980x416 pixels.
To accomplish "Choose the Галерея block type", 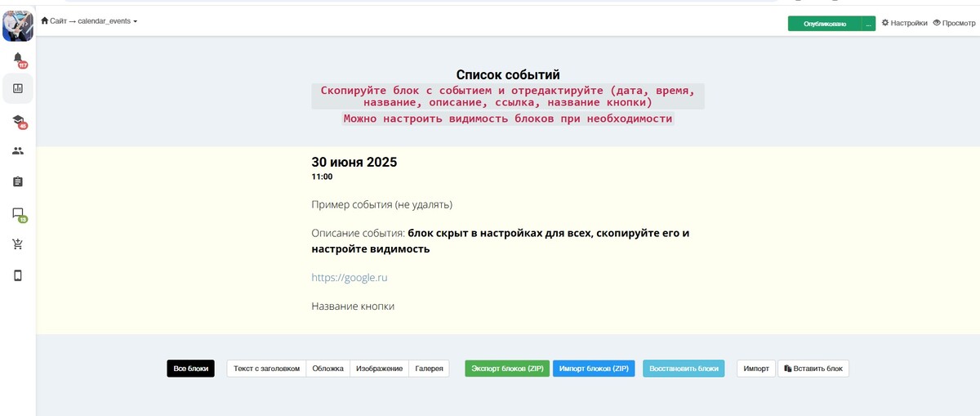I will click(429, 369).
